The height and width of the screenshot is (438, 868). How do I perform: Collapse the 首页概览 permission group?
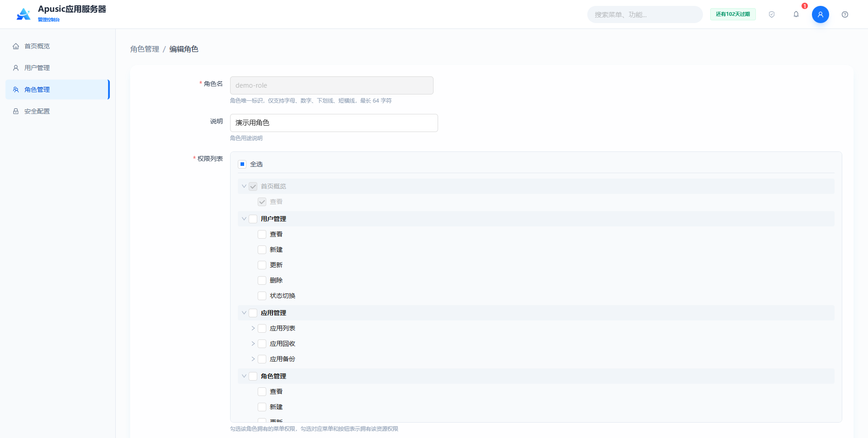pos(244,186)
